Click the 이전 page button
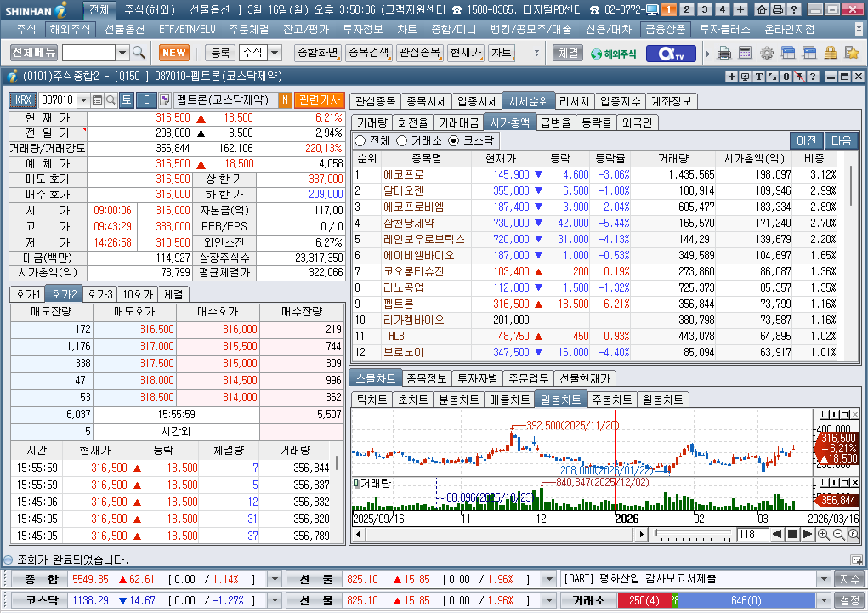 [807, 140]
